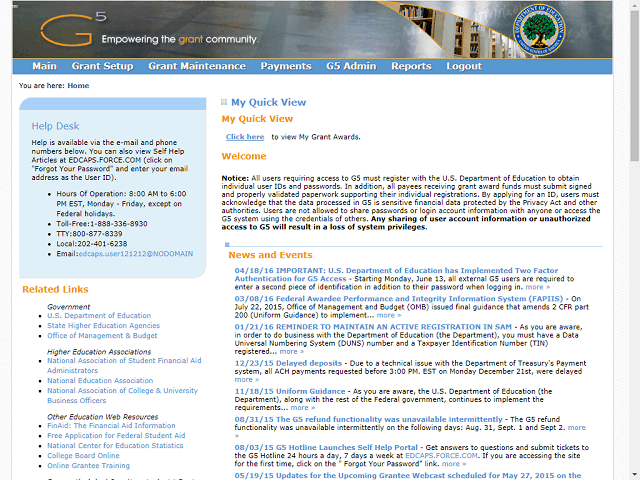The height and width of the screenshot is (480, 640).
Task: Click the Department of Education seal
Action: tap(539, 29)
